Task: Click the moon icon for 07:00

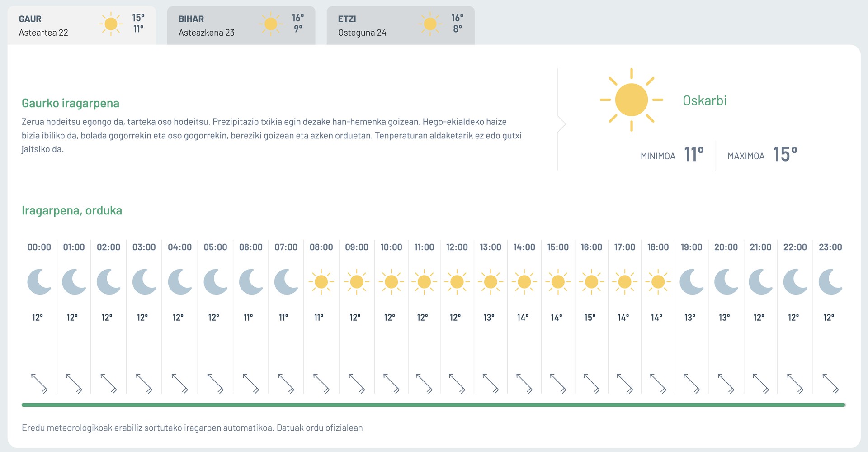Action: tap(286, 282)
